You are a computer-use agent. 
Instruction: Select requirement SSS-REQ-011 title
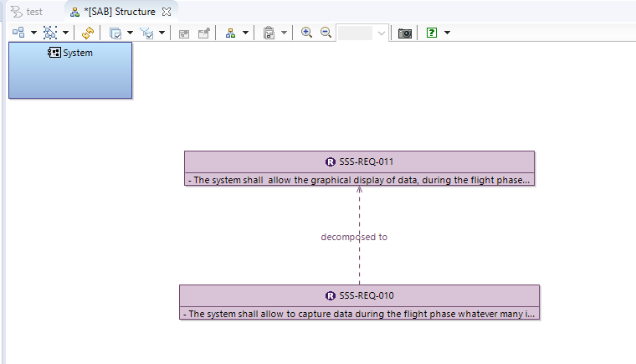click(x=367, y=161)
